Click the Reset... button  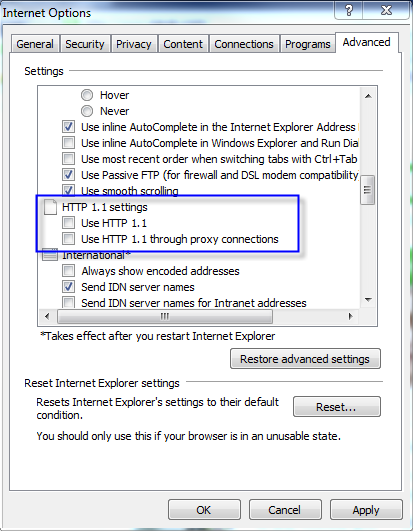336,407
